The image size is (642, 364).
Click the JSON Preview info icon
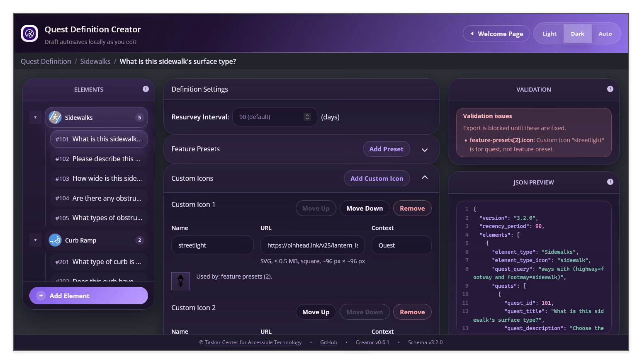[x=610, y=182]
